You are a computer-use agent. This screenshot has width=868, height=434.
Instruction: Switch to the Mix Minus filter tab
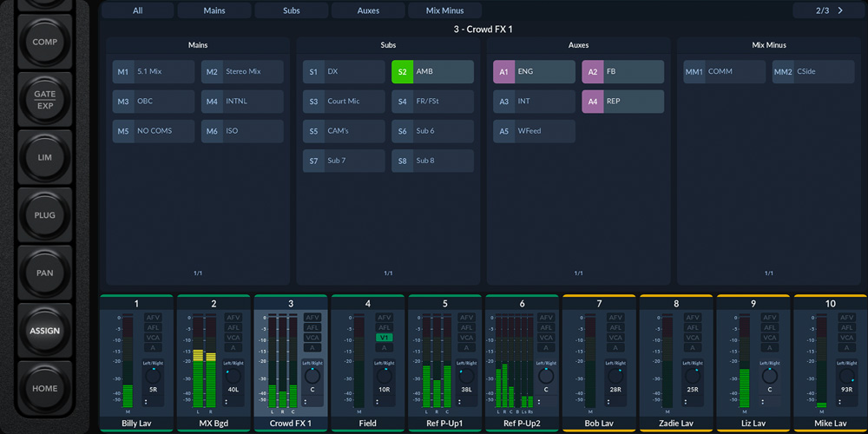pyautogui.click(x=444, y=10)
